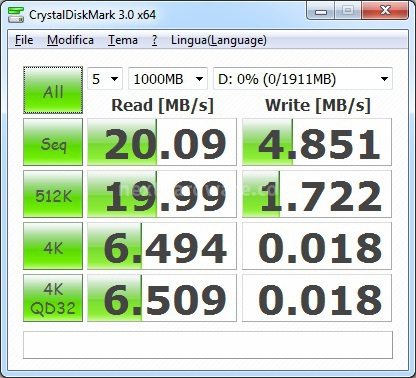Open the Modifica menu
The width and height of the screenshot is (416, 378).
70,40
